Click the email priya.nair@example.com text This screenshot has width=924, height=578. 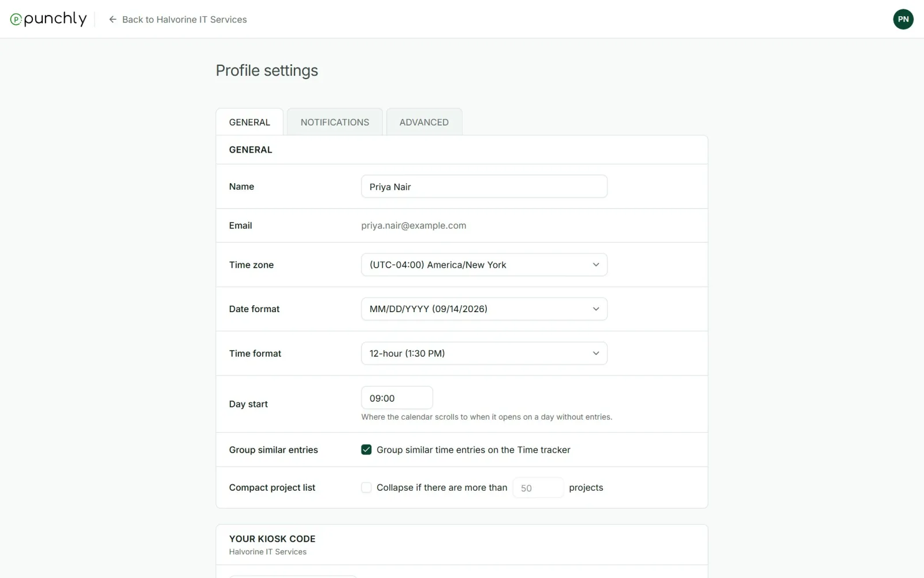point(413,225)
